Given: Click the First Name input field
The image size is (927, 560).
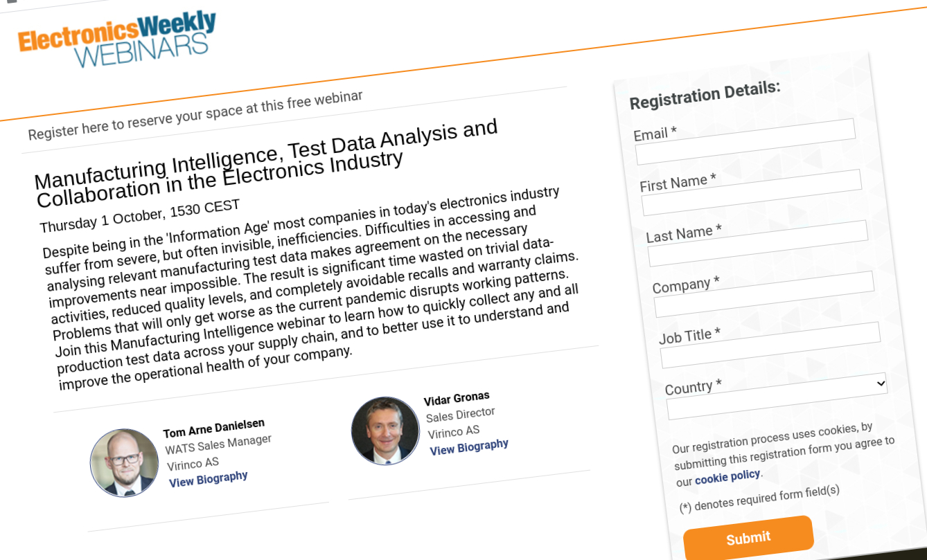Looking at the screenshot, I should click(752, 205).
